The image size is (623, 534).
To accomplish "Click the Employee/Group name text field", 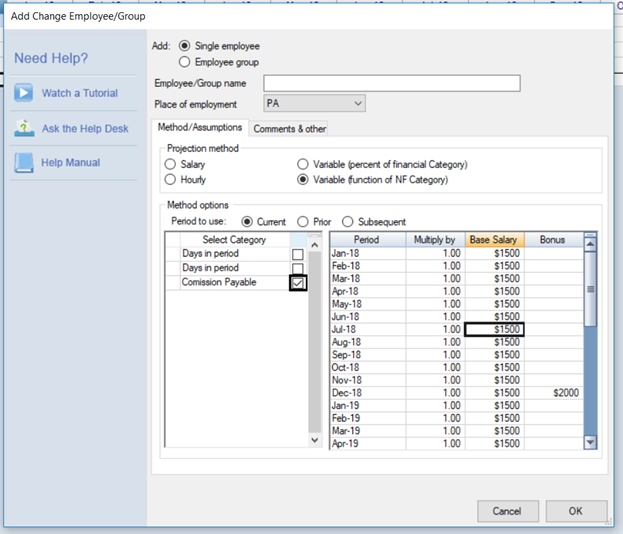I will pos(392,83).
